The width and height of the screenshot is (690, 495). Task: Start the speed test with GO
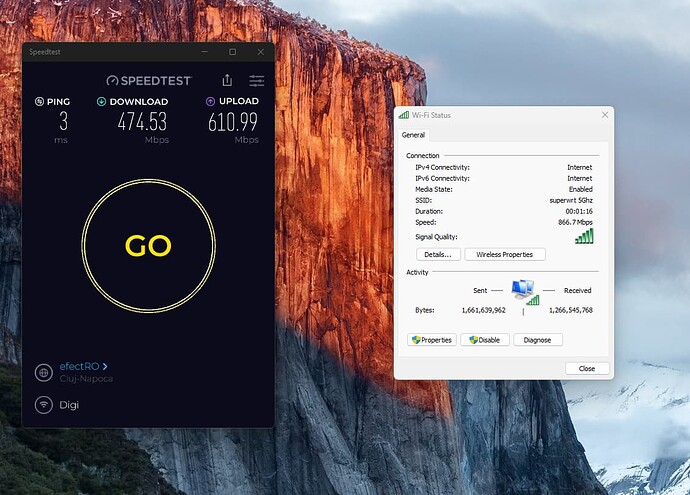148,246
